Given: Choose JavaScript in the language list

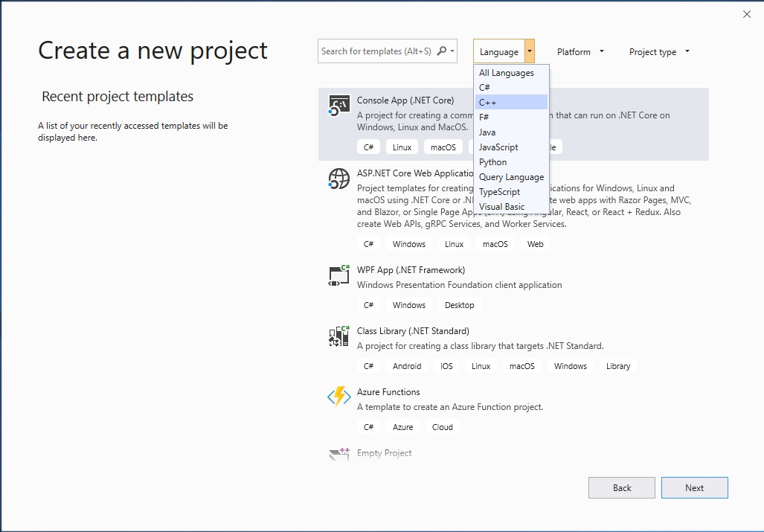Looking at the screenshot, I should pos(511,147).
